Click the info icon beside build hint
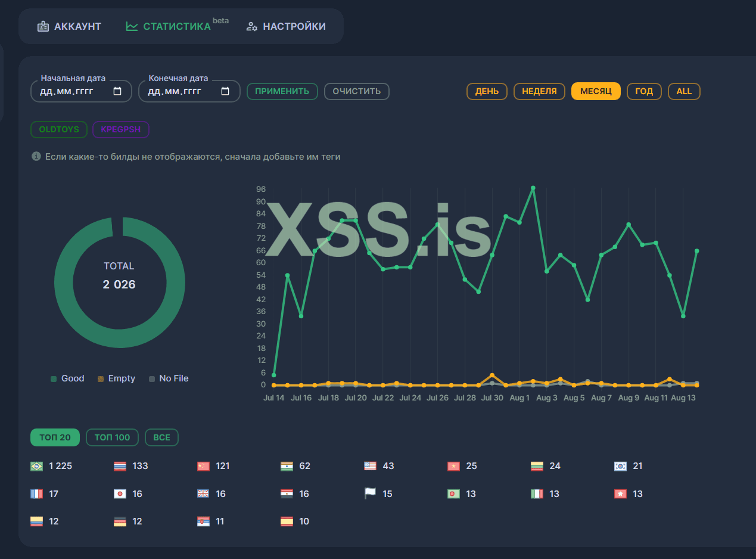The width and height of the screenshot is (756, 559). 36,156
